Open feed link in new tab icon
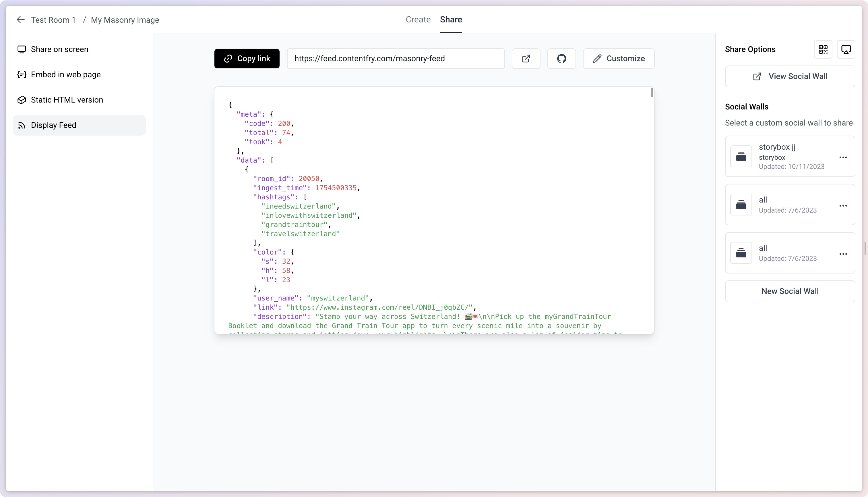 526,59
